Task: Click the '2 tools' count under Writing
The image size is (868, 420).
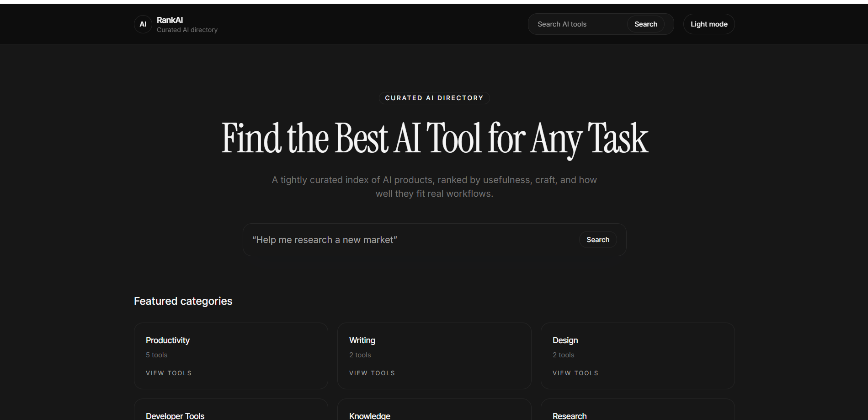Action: pos(360,355)
